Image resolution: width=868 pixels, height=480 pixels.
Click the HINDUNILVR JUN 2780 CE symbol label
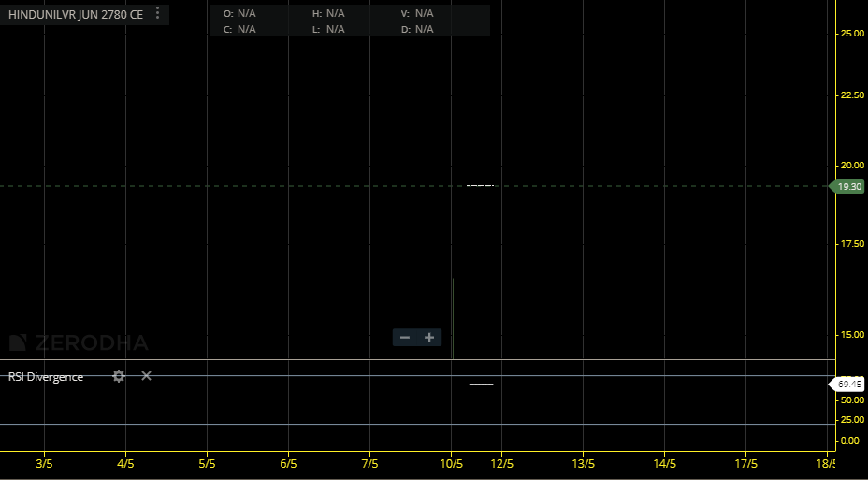(75, 15)
